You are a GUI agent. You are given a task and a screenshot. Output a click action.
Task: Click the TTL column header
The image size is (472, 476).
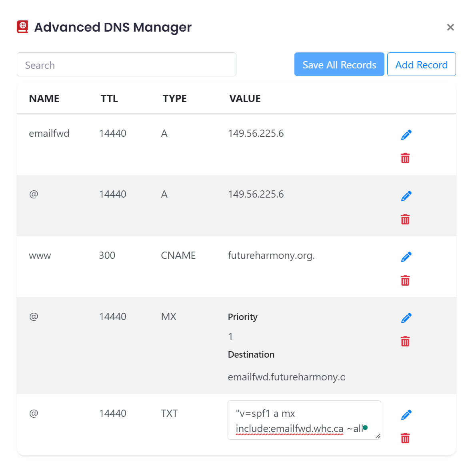[109, 99]
